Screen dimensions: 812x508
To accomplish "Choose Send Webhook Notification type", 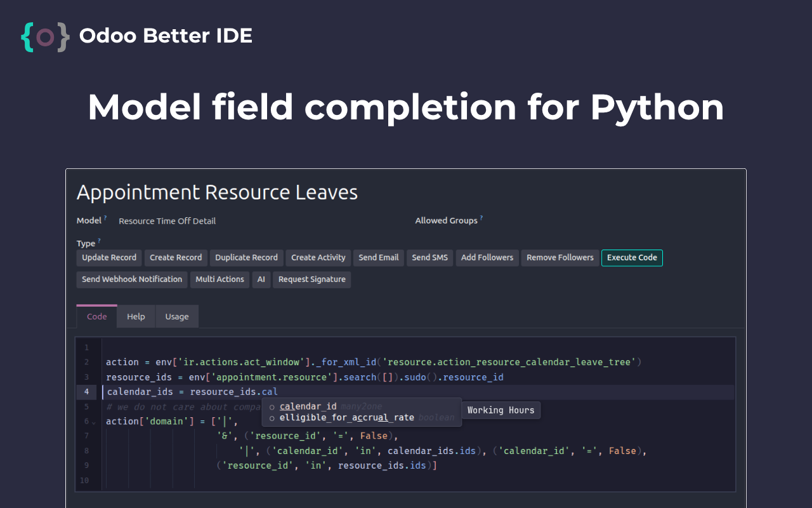I will point(132,279).
